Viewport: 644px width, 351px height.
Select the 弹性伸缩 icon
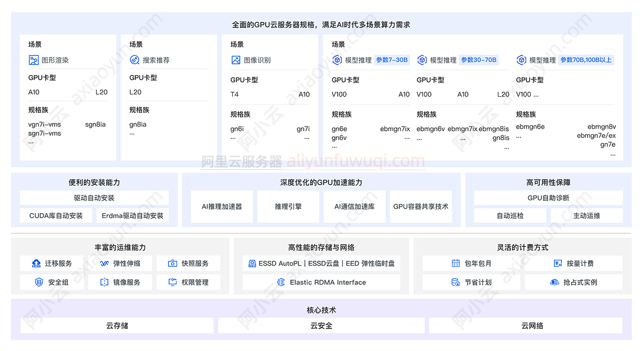(104, 263)
